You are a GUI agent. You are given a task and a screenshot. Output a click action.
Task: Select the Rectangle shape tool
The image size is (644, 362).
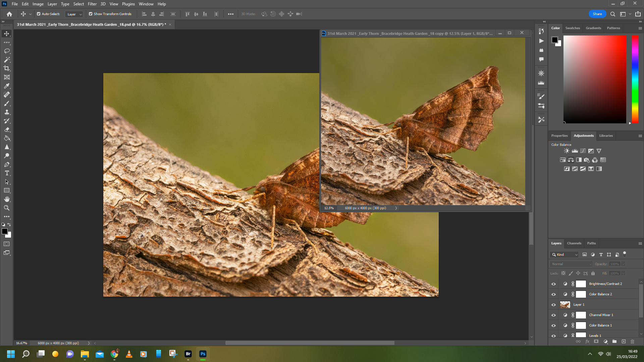(x=7, y=190)
